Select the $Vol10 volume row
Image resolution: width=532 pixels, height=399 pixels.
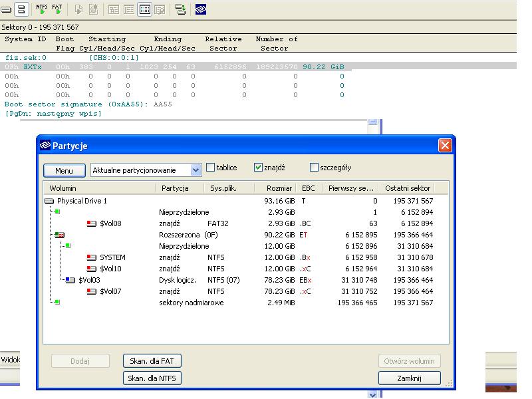click(x=239, y=269)
